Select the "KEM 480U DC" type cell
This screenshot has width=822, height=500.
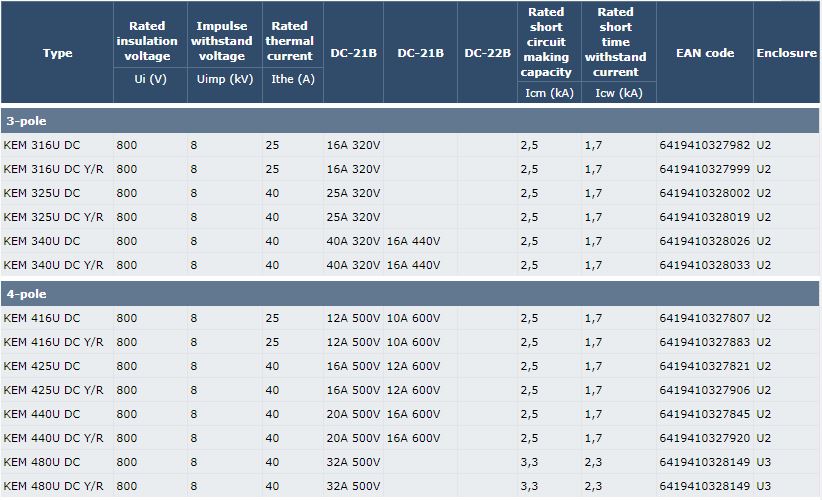click(x=42, y=462)
